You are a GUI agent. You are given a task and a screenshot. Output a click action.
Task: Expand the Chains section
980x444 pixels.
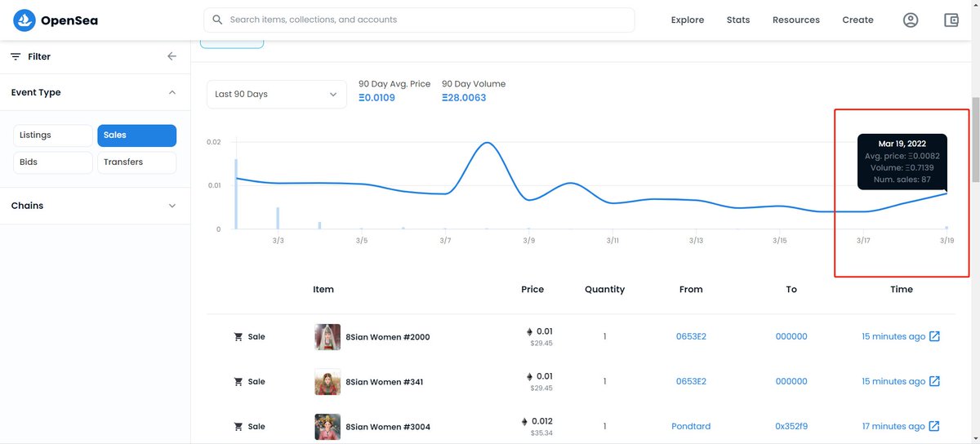(171, 206)
